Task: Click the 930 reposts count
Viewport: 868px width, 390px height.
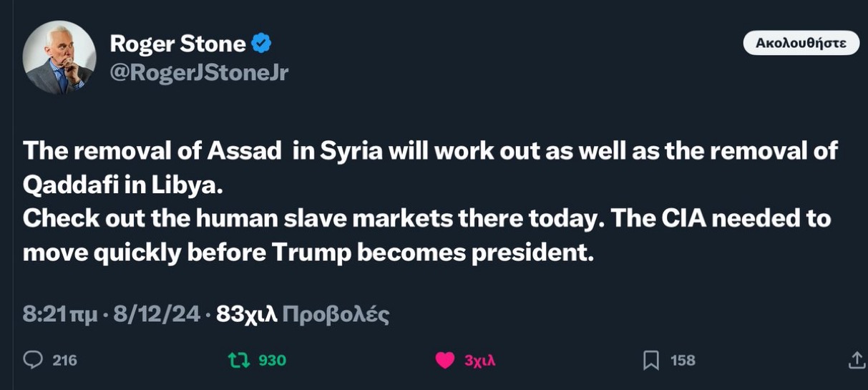Action: (x=272, y=360)
